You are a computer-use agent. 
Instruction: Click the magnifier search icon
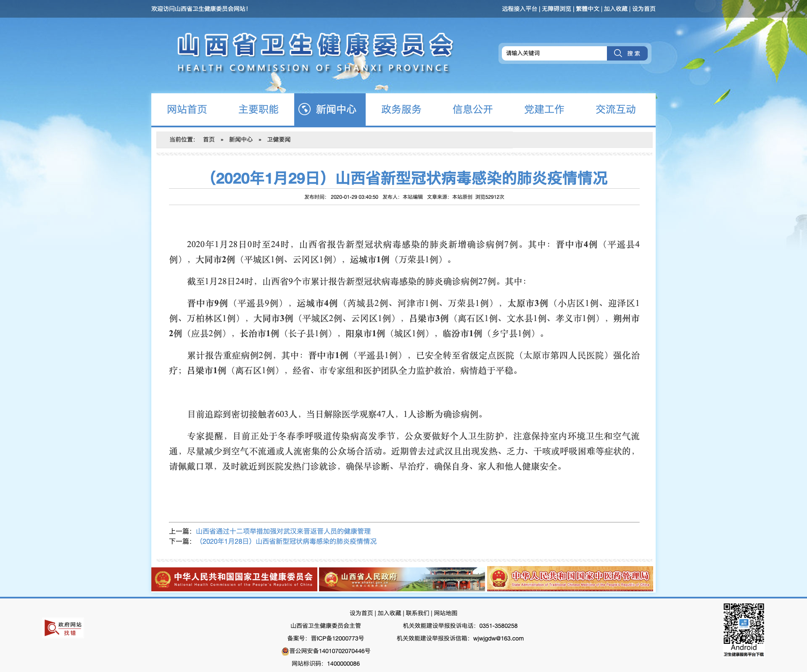(617, 53)
